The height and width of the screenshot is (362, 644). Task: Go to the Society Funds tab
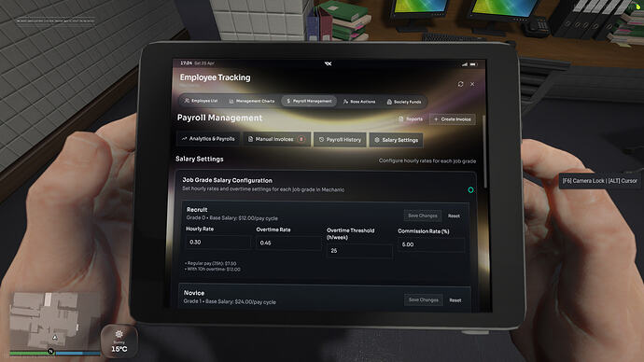point(404,102)
